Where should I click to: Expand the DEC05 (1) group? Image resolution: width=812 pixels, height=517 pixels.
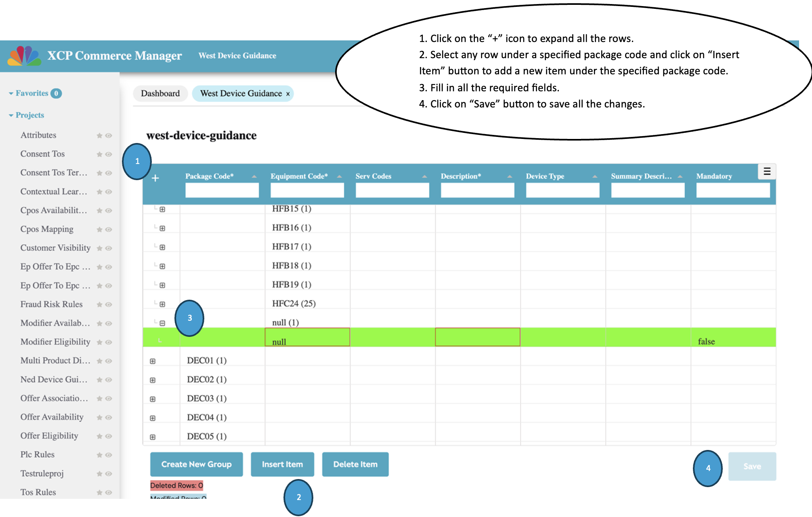[153, 437]
